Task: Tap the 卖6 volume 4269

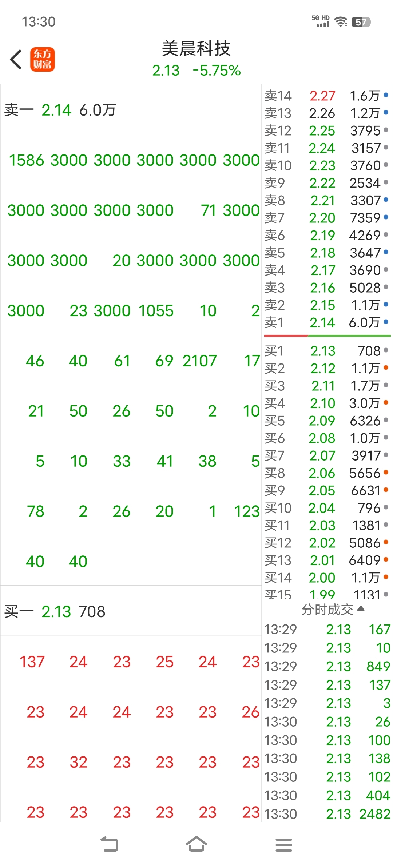Action: coord(365,236)
